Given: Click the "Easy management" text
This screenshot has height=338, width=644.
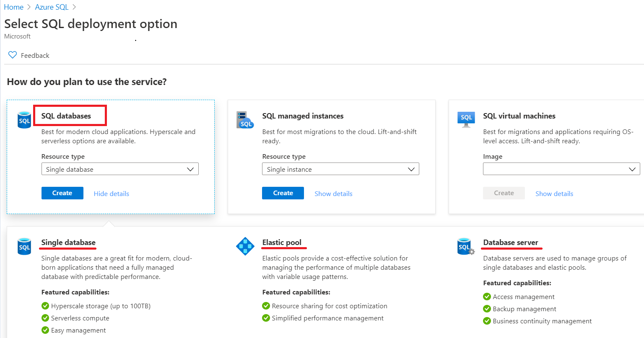Looking at the screenshot, I should [78, 330].
